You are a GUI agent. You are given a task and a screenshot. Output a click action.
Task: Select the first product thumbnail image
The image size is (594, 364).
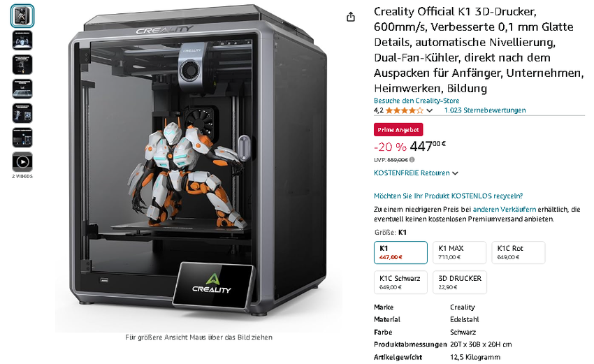[22, 16]
